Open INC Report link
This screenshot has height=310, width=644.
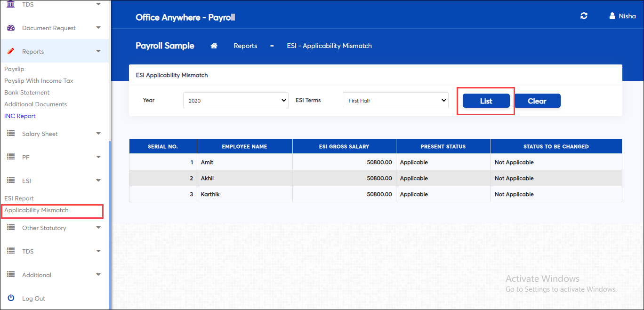[x=20, y=116]
